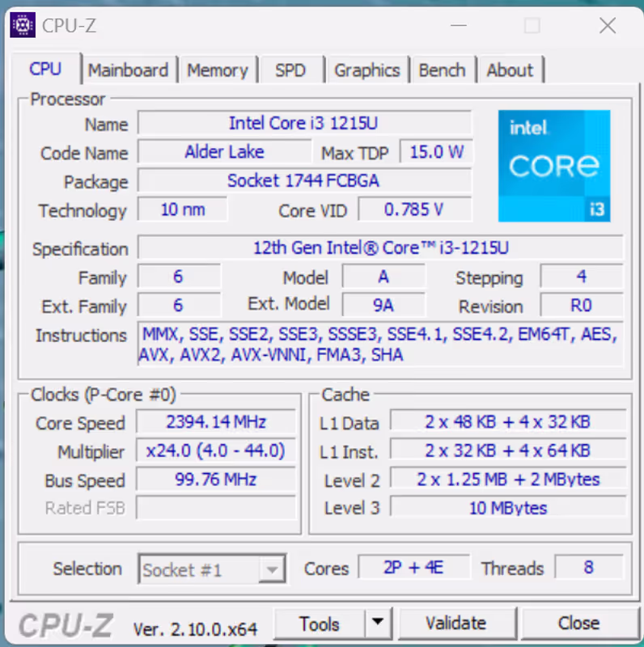Screen dimensions: 644x647
Task: Click the processor Name field
Action: (304, 124)
